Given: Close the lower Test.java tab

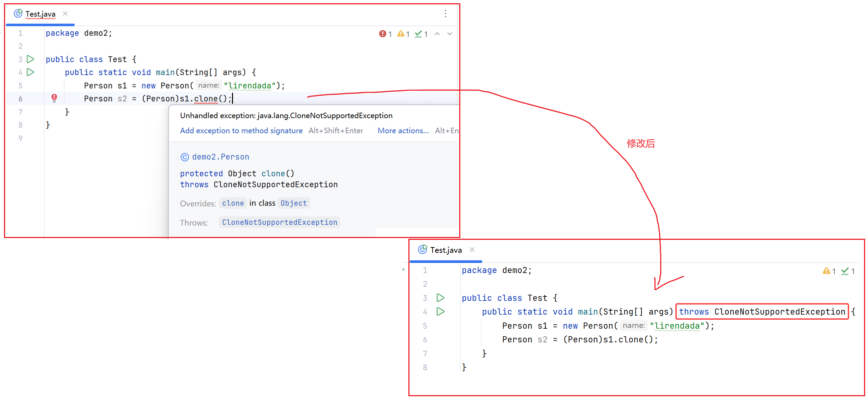Looking at the screenshot, I should [x=472, y=250].
